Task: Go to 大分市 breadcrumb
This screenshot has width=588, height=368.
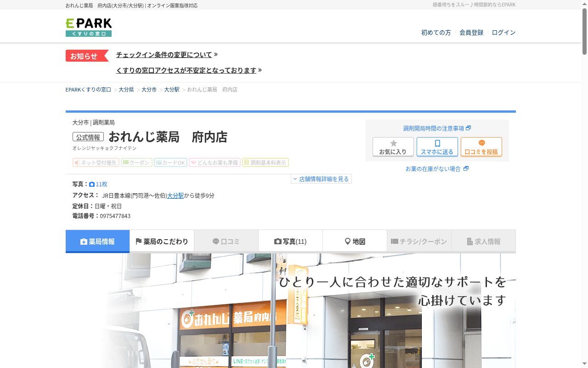Action: point(149,90)
